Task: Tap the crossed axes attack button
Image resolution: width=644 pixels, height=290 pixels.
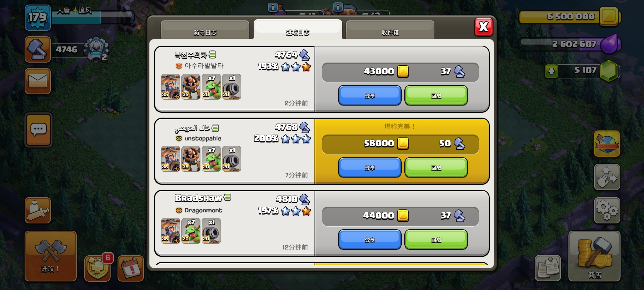Action: click(51, 256)
